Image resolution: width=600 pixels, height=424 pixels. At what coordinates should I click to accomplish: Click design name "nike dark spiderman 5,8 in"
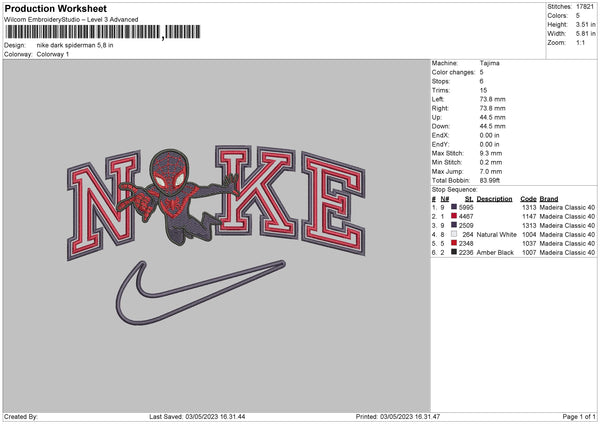[x=75, y=45]
